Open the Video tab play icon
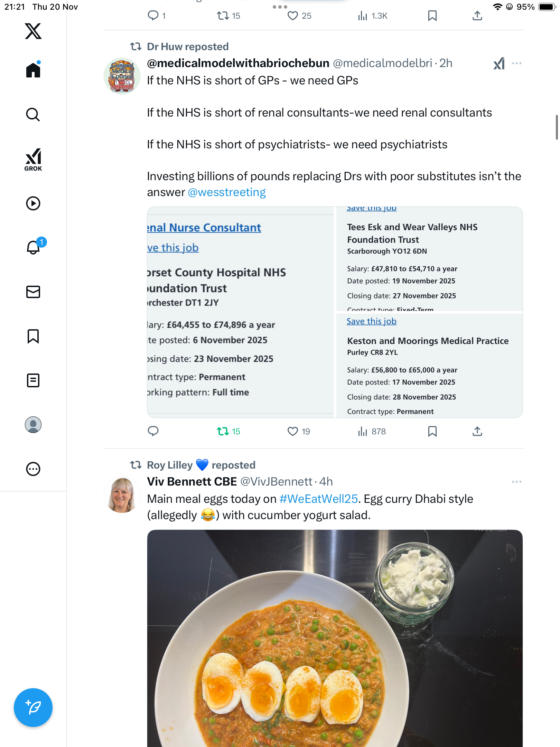This screenshot has height=747, width=560. point(33,203)
